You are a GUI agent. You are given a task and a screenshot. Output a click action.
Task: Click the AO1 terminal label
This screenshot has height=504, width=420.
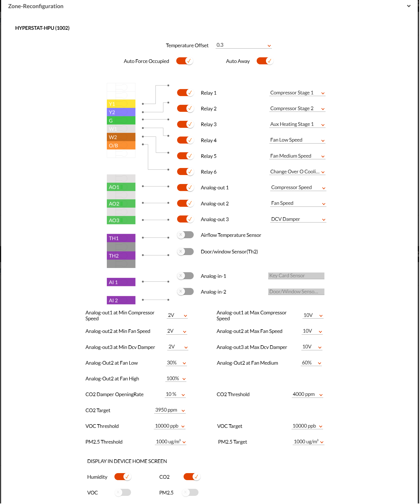[121, 187]
